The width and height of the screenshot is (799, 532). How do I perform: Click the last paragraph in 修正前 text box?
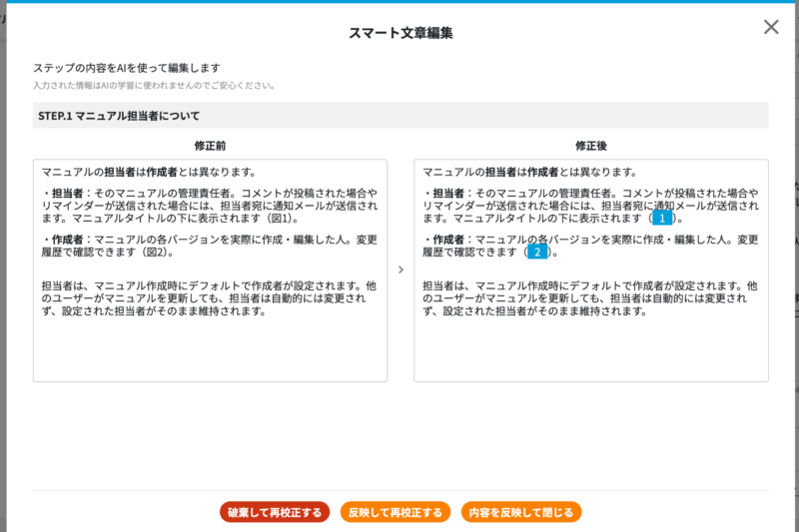pos(209,298)
